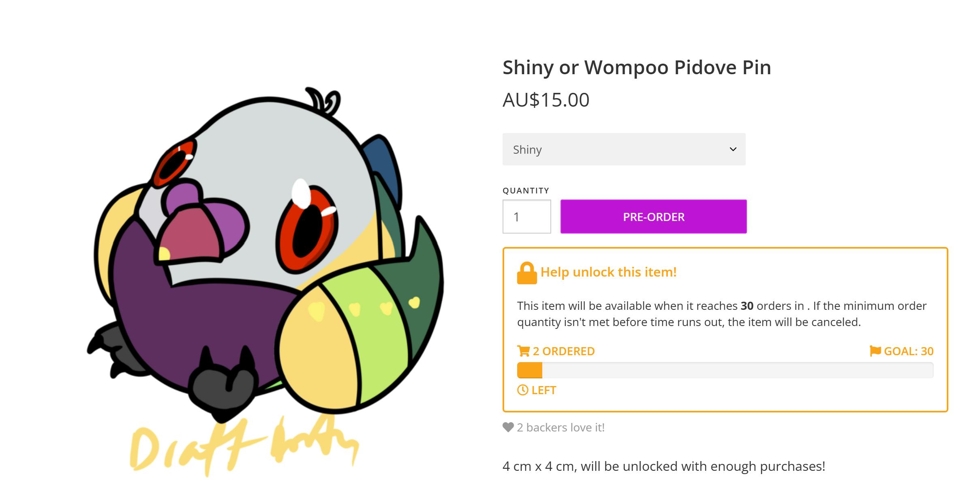Click the chevron arrow in the variant selector

(733, 149)
